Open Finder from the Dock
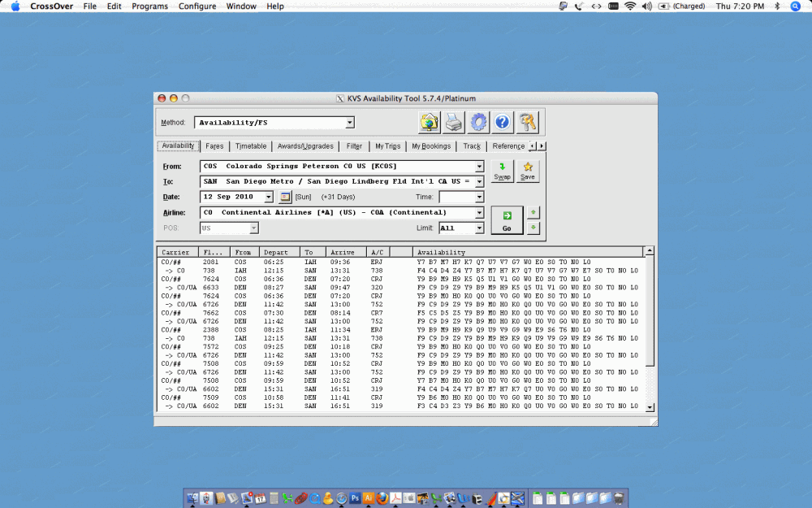This screenshot has width=812, height=508. pyautogui.click(x=192, y=498)
